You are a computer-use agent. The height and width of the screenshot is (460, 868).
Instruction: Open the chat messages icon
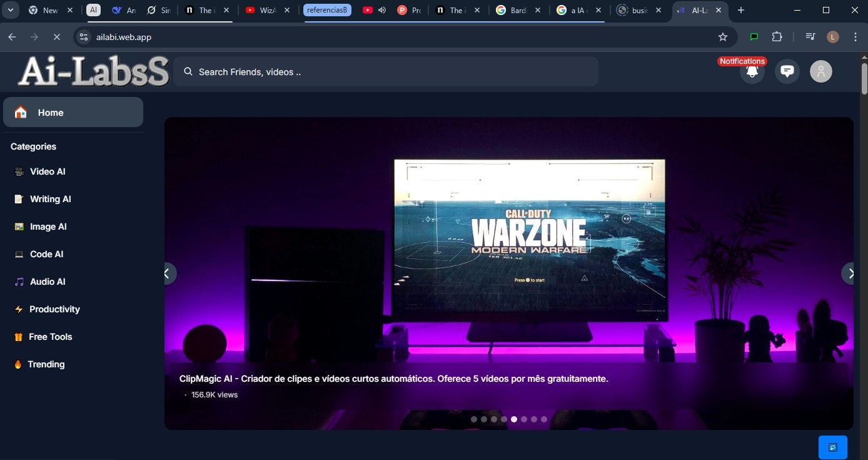pyautogui.click(x=787, y=71)
